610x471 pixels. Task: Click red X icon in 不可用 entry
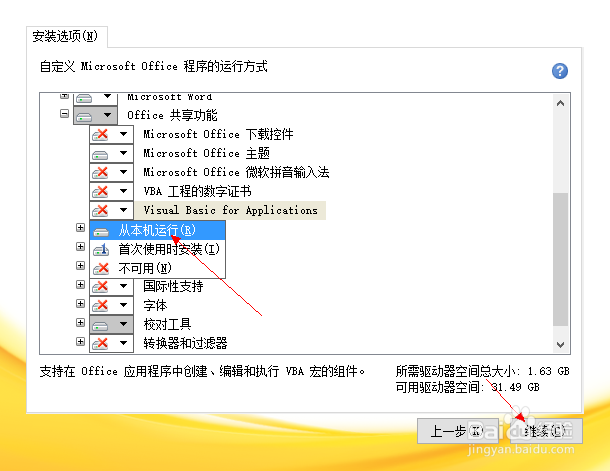coord(101,269)
